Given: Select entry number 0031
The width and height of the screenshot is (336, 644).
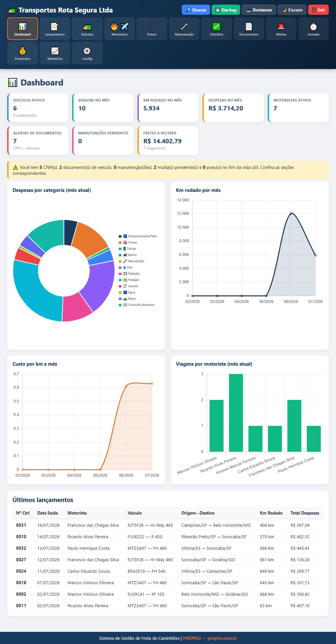Looking at the screenshot, I should coord(21,525).
